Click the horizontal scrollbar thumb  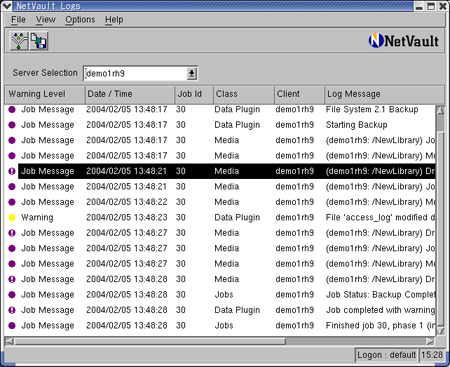tap(150, 341)
